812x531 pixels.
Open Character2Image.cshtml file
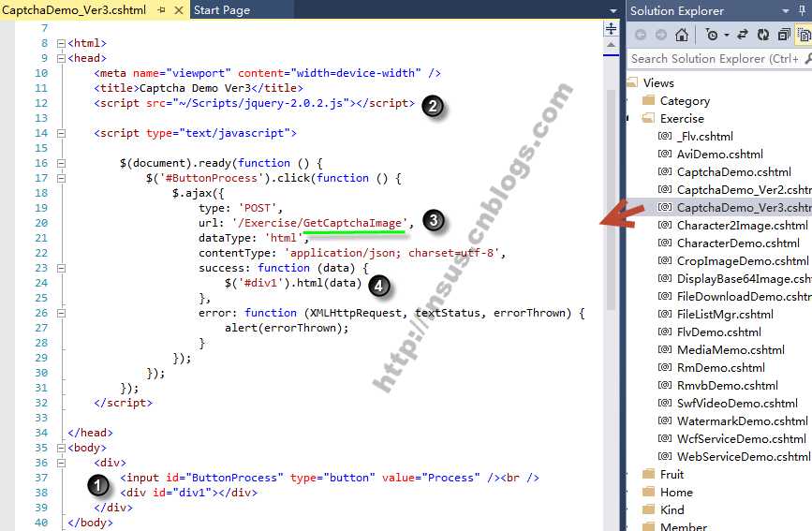(x=742, y=226)
